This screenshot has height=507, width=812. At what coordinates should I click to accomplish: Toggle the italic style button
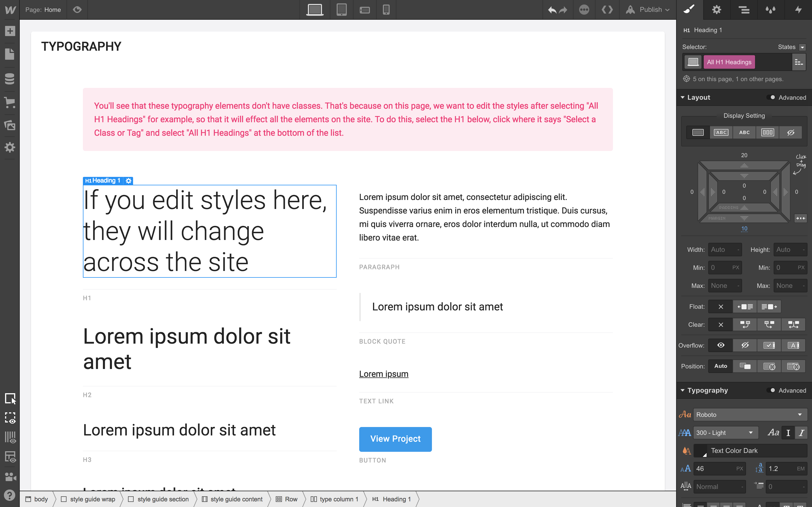point(802,432)
